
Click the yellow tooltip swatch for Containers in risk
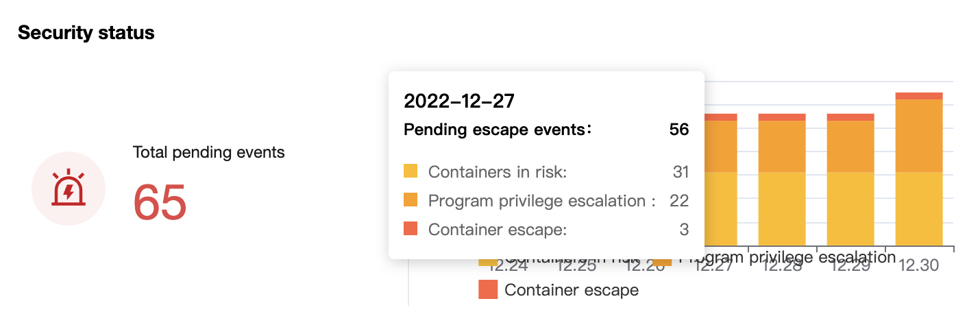pos(411,171)
